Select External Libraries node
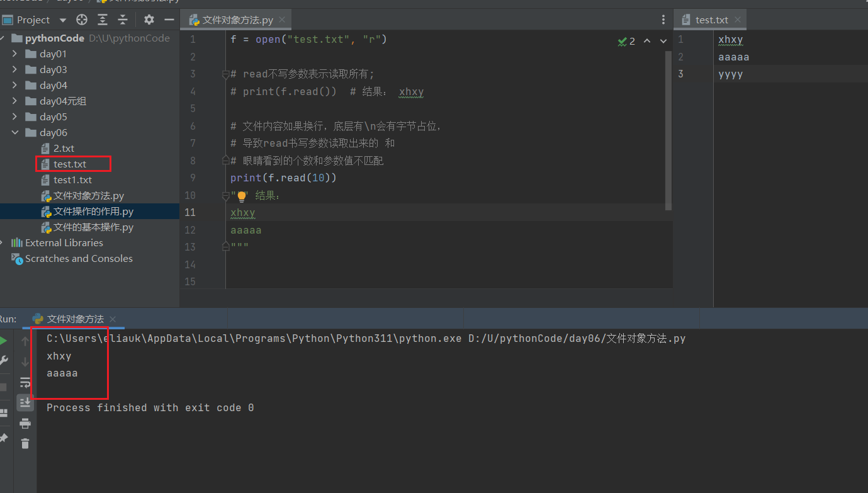Viewport: 868px width, 493px height. (x=64, y=242)
